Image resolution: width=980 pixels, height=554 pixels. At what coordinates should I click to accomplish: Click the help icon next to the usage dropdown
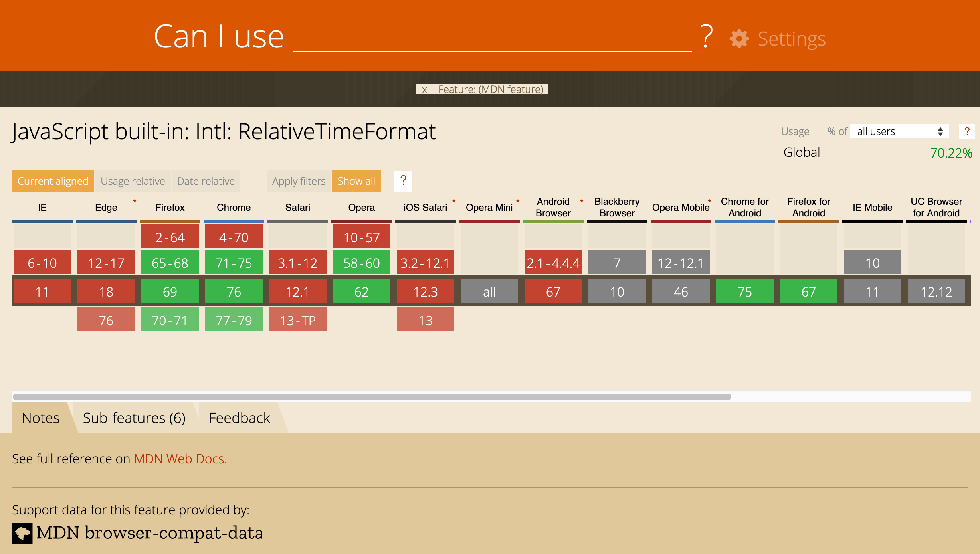(968, 131)
